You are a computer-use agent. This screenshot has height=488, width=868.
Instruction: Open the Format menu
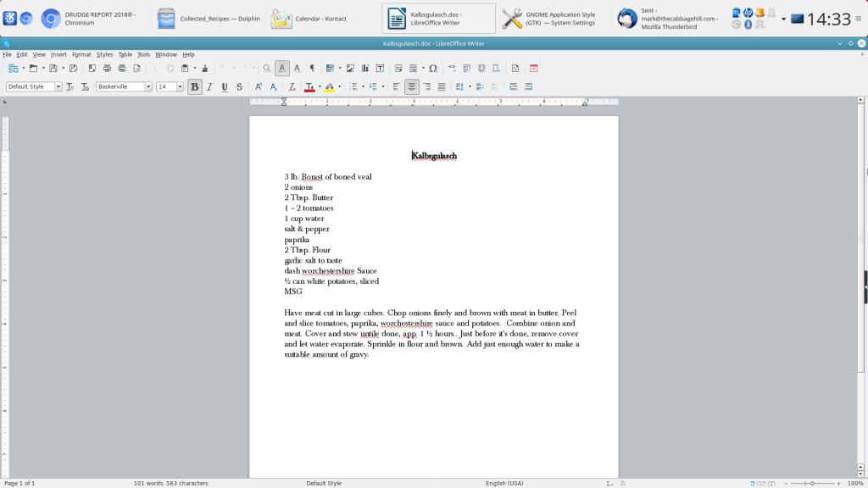point(81,54)
